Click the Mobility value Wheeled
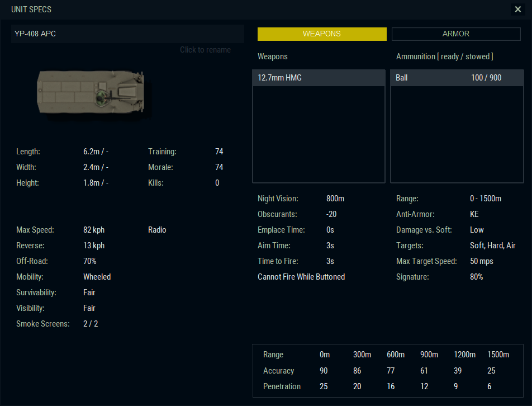The width and height of the screenshot is (532, 406). point(97,277)
